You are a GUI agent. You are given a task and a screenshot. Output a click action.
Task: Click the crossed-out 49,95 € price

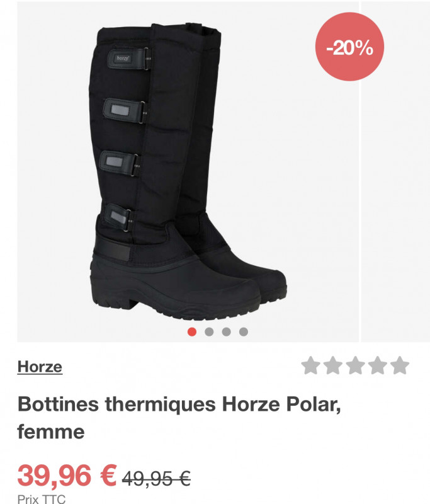[x=156, y=478]
